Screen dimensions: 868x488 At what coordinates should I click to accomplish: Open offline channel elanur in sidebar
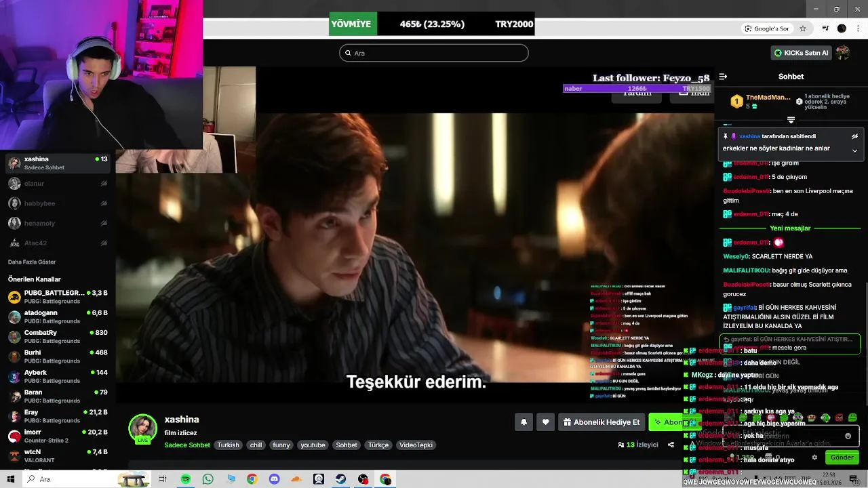coord(58,183)
